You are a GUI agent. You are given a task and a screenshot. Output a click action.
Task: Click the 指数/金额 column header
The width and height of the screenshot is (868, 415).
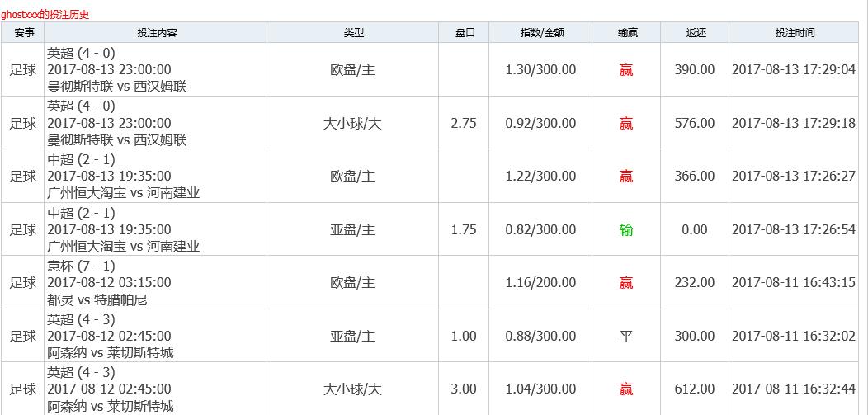coord(540,33)
